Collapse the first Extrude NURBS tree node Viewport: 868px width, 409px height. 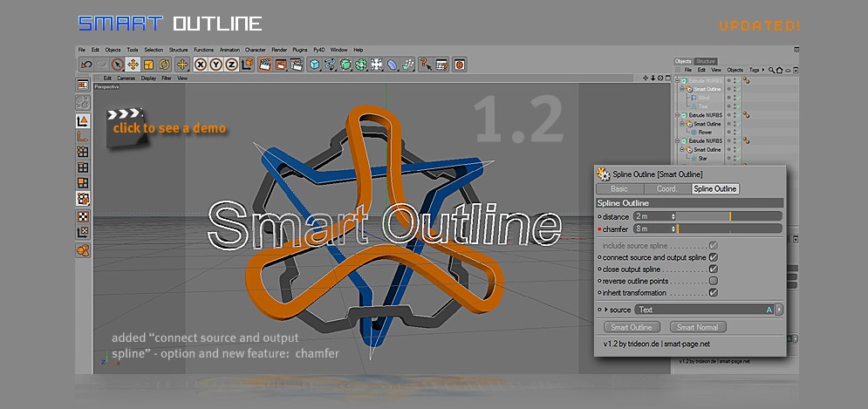coord(677,81)
